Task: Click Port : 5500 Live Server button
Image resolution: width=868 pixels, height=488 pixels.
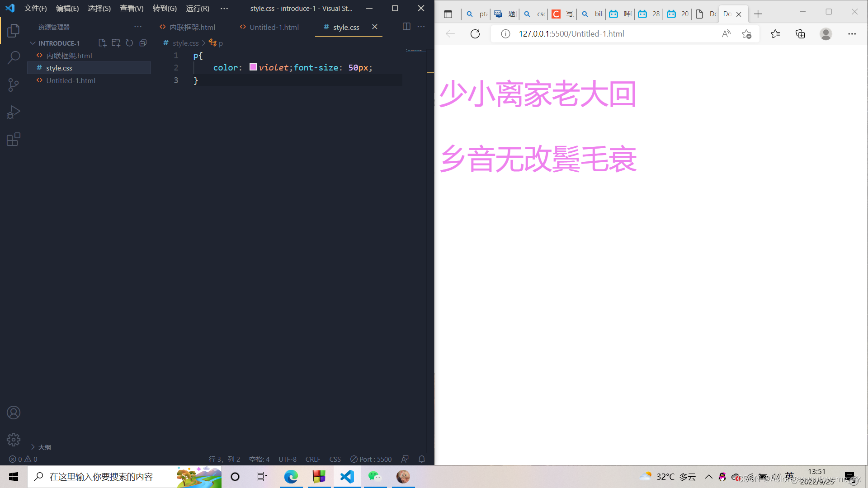Action: pos(371,459)
